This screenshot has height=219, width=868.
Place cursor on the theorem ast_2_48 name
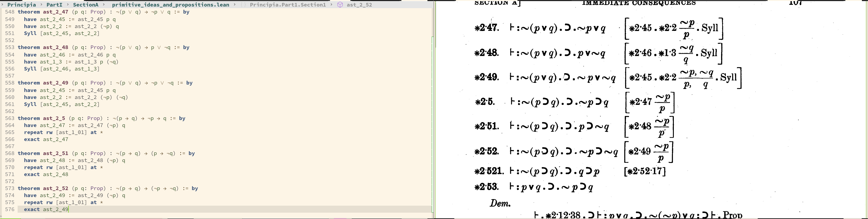click(x=56, y=47)
